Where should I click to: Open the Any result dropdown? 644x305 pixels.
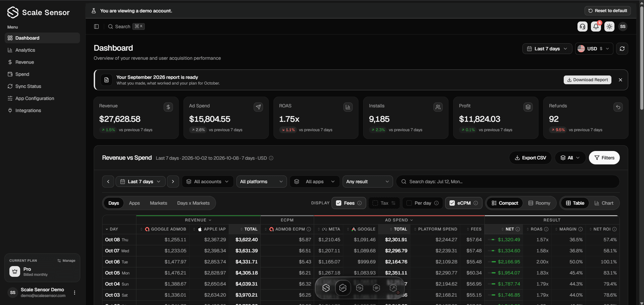click(x=368, y=182)
